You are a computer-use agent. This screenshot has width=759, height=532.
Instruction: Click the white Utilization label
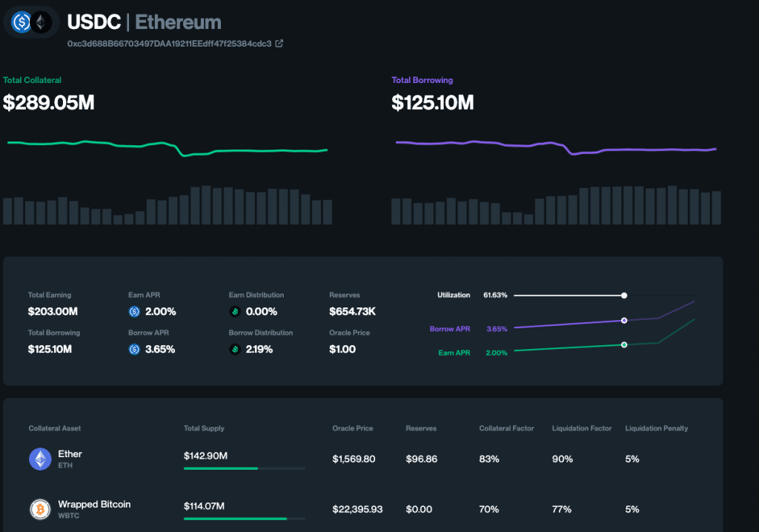pos(454,296)
